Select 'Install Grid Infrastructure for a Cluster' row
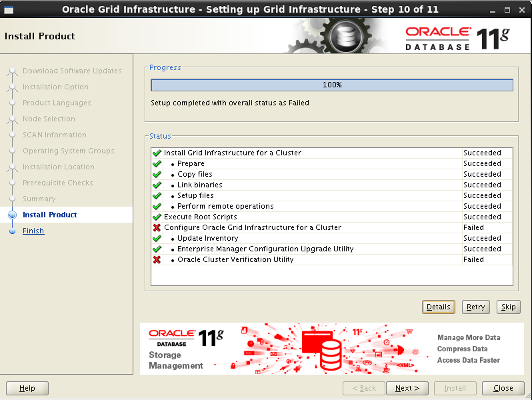532x400 pixels. (331, 153)
